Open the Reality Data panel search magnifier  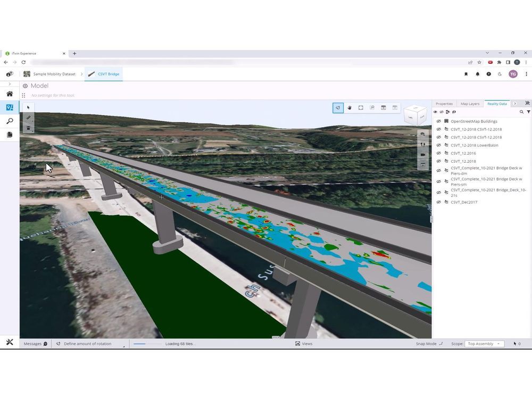tap(522, 112)
